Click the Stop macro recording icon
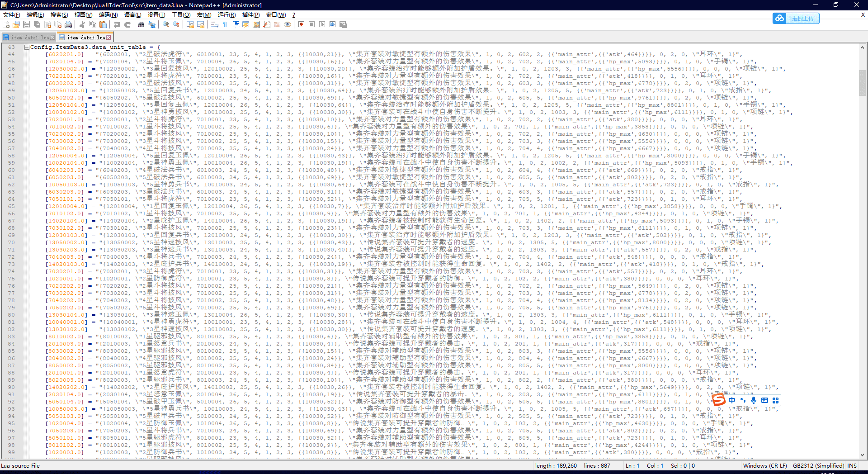Viewport: 868px width, 474px height. point(311,24)
